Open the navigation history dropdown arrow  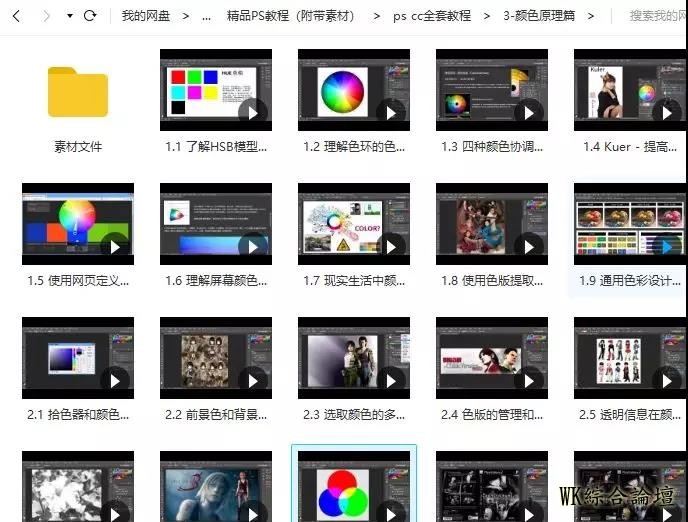tap(70, 16)
